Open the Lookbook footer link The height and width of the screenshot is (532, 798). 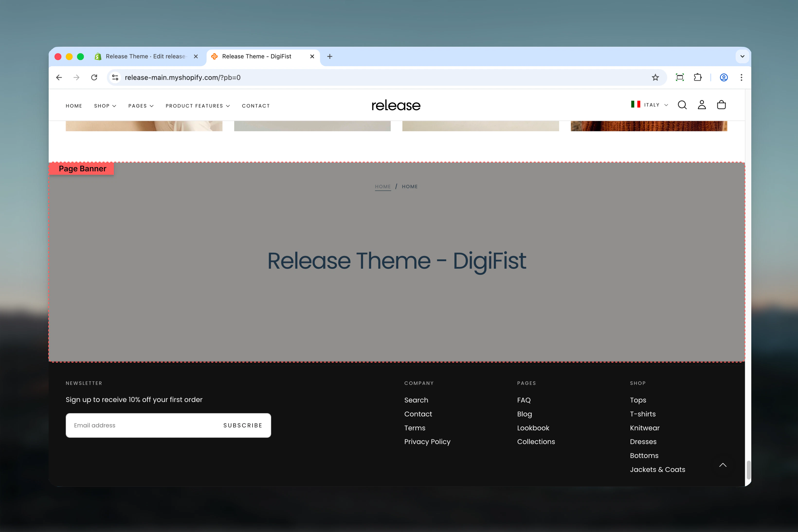[533, 428]
